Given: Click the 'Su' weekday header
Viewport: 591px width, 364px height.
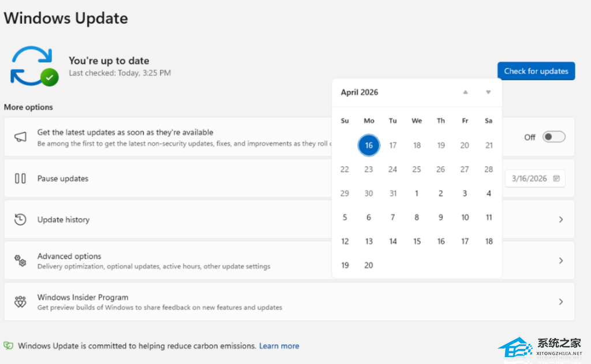Looking at the screenshot, I should point(345,121).
